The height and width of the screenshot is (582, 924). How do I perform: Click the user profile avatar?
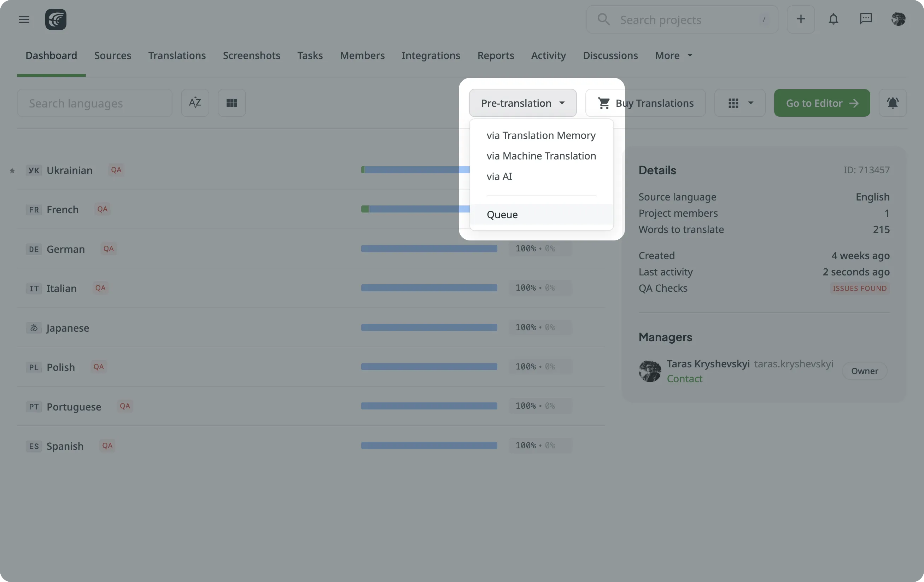coord(898,19)
